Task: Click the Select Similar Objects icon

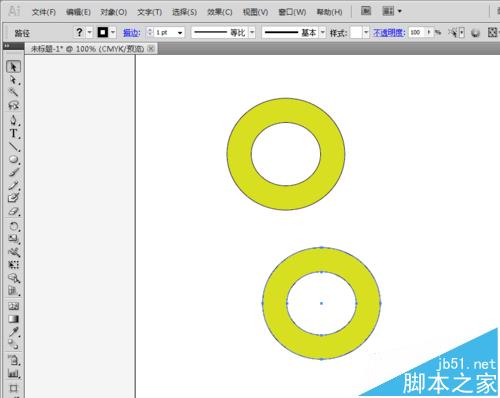Action: pos(453,32)
